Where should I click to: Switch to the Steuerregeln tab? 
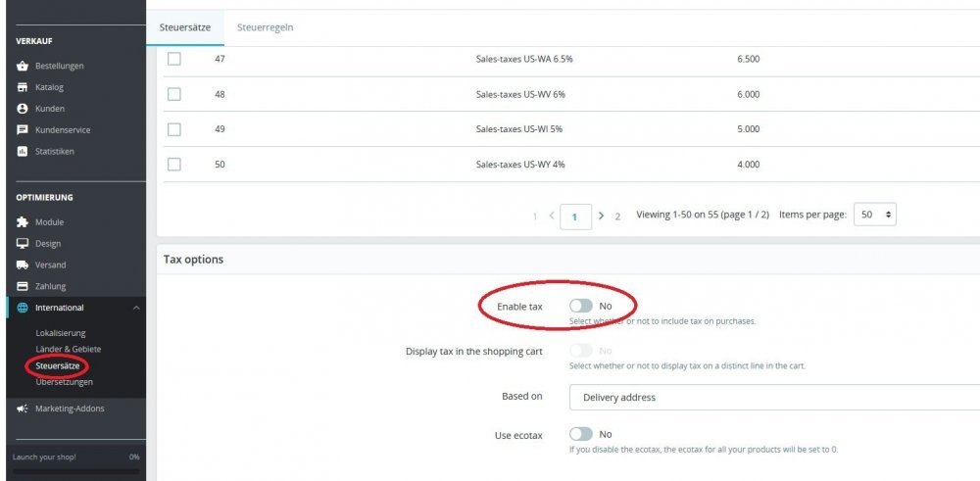tap(265, 27)
